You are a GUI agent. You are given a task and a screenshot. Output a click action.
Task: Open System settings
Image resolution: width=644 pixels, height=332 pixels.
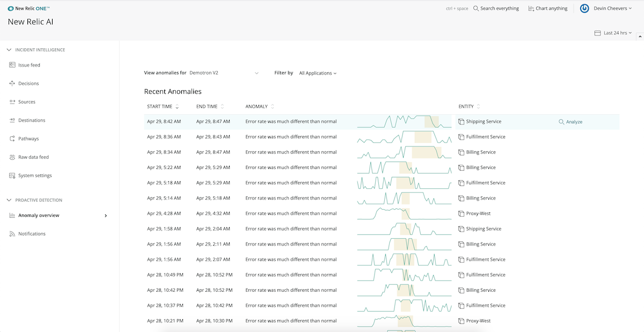tap(35, 175)
